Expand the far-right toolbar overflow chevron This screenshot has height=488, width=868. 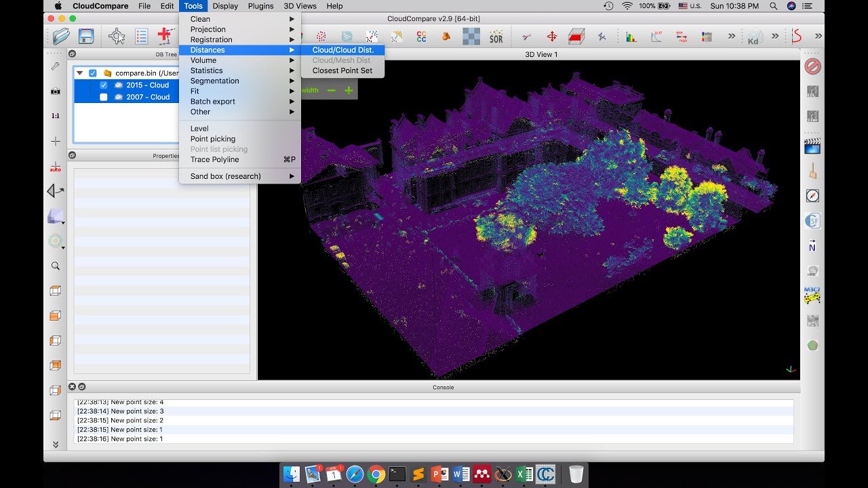pos(818,37)
